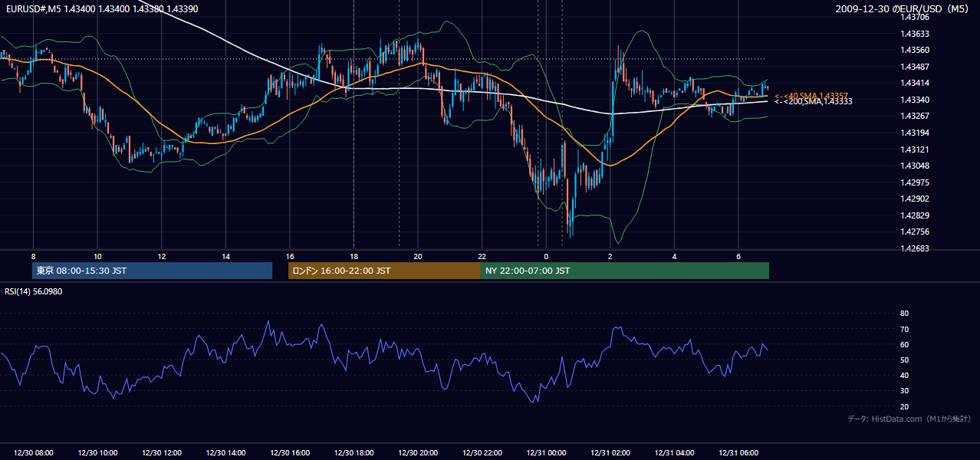
Task: Click the 12/30 18:00 date label
Action: pyautogui.click(x=354, y=453)
